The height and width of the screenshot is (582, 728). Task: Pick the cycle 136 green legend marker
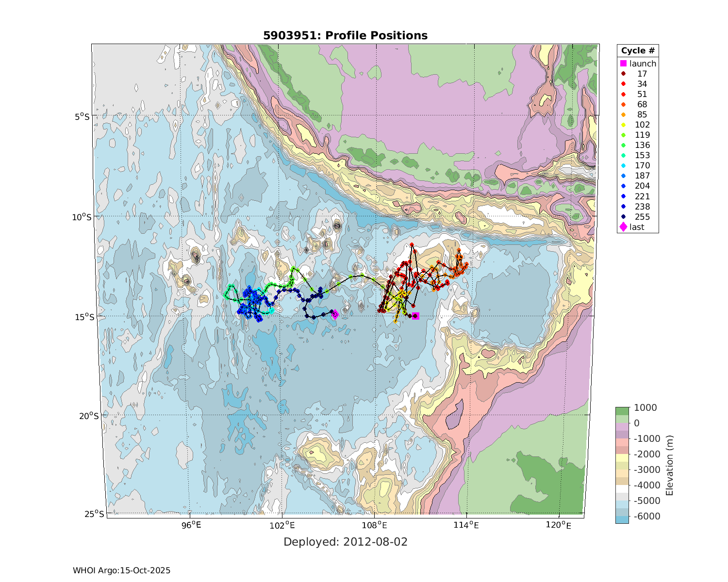(x=624, y=145)
